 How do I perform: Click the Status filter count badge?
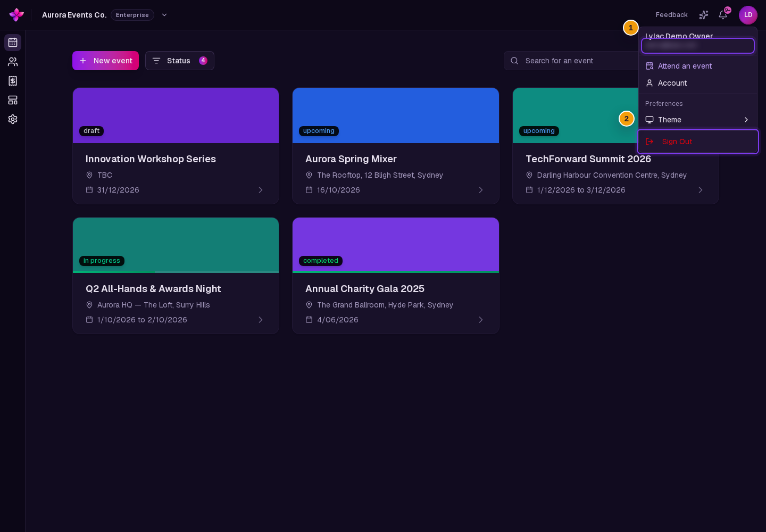click(x=203, y=61)
